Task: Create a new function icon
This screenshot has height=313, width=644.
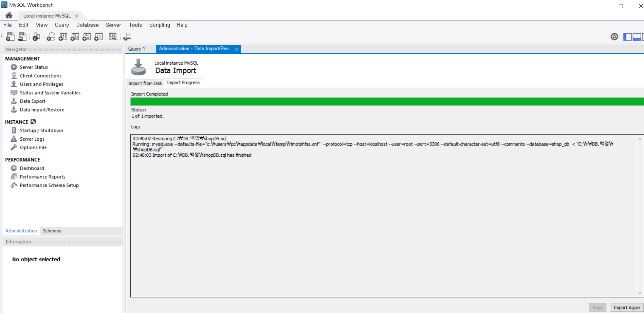Action: (x=98, y=37)
